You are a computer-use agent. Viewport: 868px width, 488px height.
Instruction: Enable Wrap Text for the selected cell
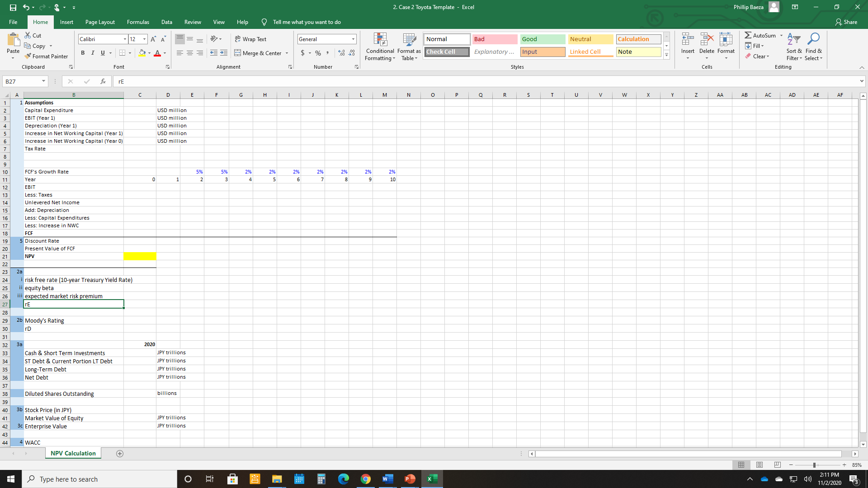tap(250, 39)
